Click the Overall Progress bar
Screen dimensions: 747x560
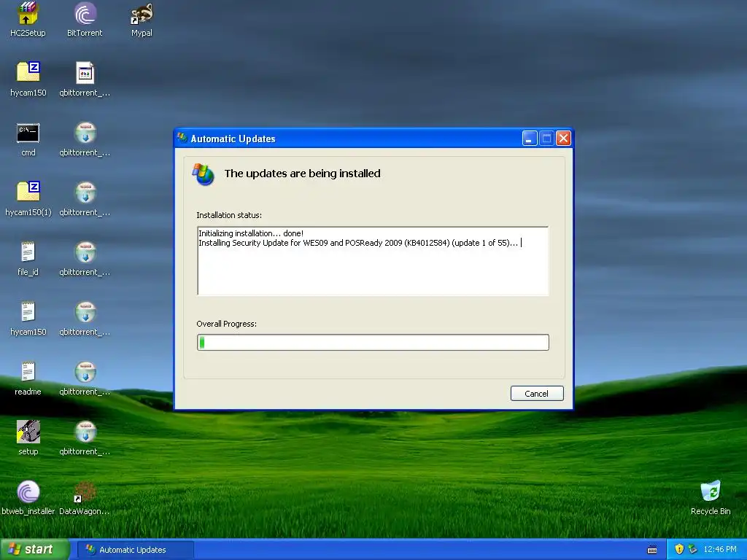(x=373, y=343)
